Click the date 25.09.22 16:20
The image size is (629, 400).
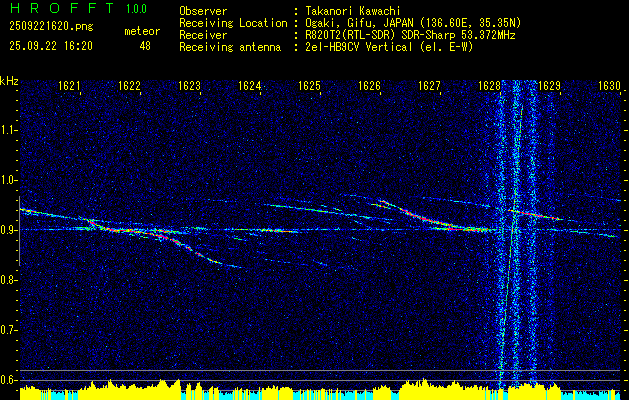[x=51, y=46]
